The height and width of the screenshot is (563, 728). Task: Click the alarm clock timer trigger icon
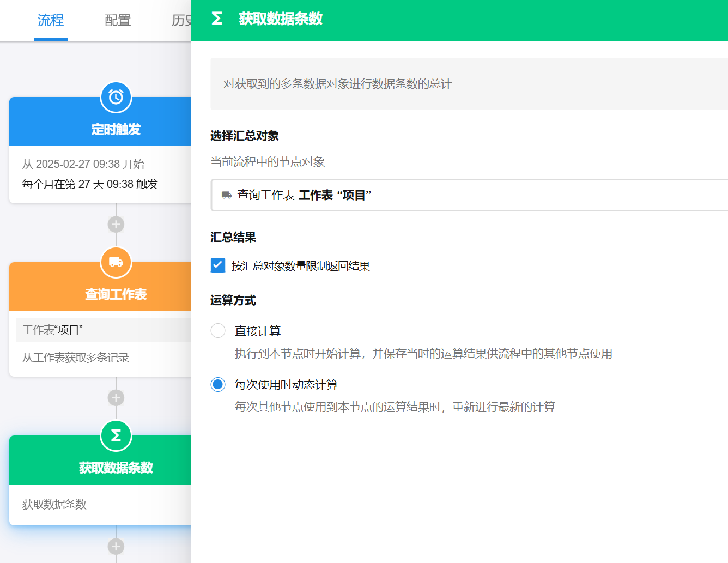pyautogui.click(x=116, y=98)
